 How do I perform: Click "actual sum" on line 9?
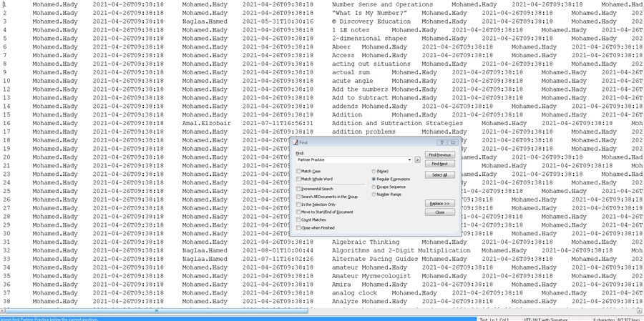coord(351,72)
